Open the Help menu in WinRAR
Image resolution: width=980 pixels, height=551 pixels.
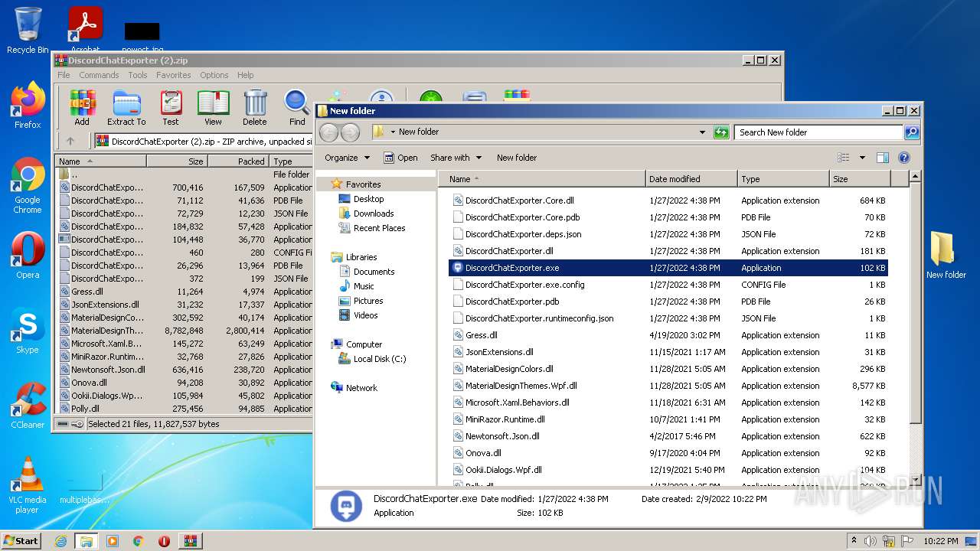[245, 75]
